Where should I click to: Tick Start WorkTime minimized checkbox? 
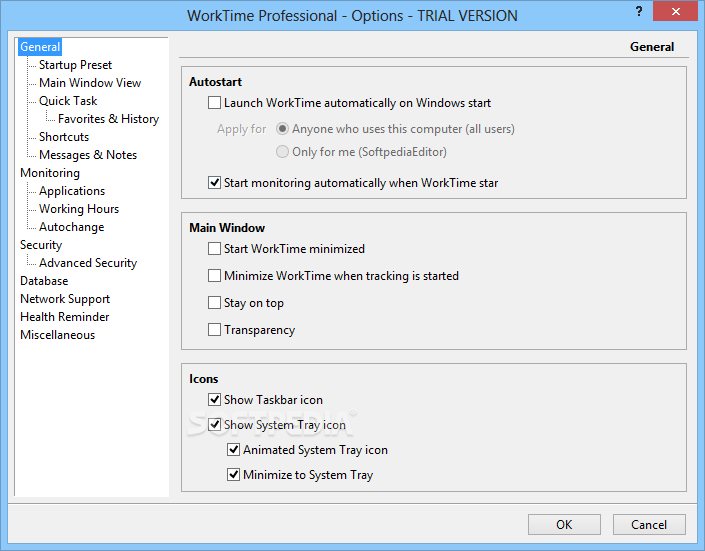coord(214,249)
